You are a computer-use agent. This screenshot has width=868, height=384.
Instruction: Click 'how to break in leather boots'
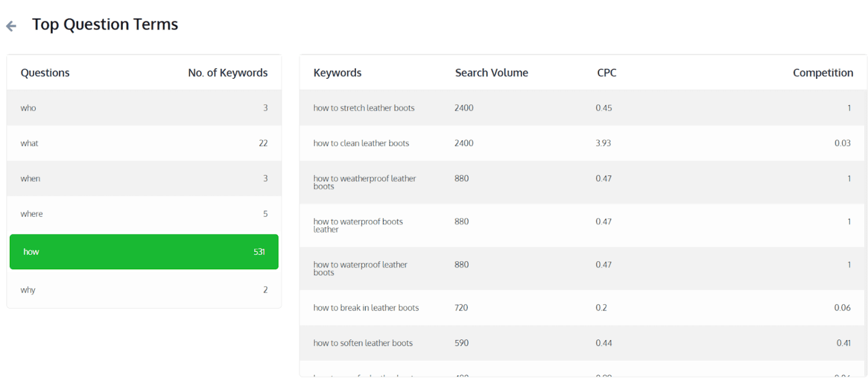(x=366, y=308)
